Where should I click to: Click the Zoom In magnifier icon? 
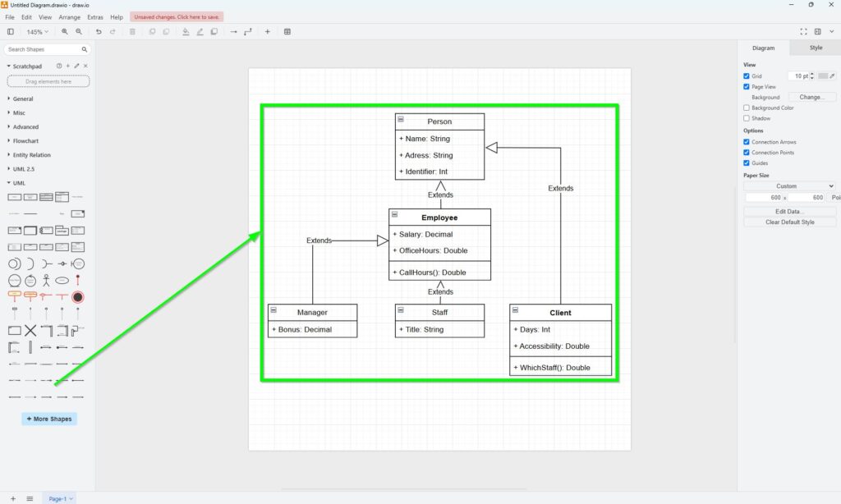65,32
